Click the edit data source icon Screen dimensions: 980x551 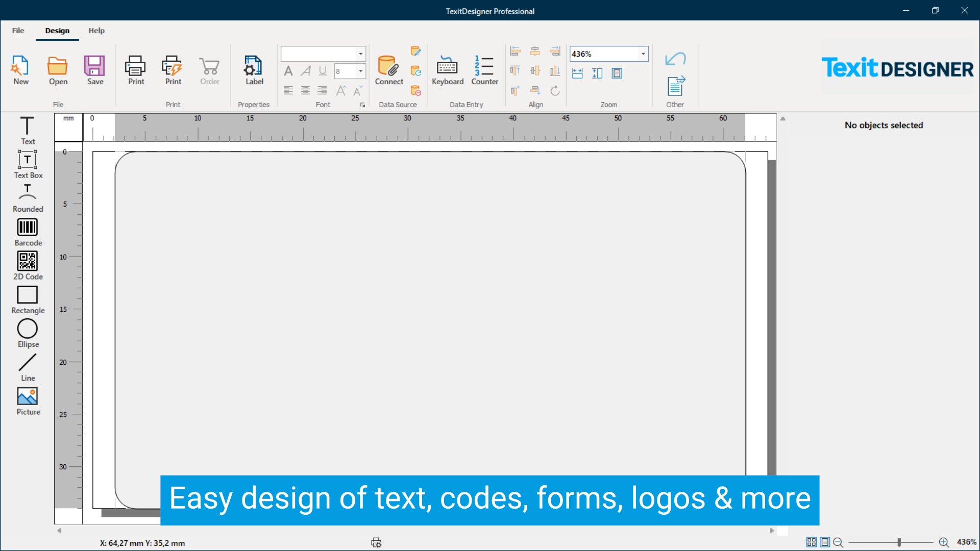415,51
